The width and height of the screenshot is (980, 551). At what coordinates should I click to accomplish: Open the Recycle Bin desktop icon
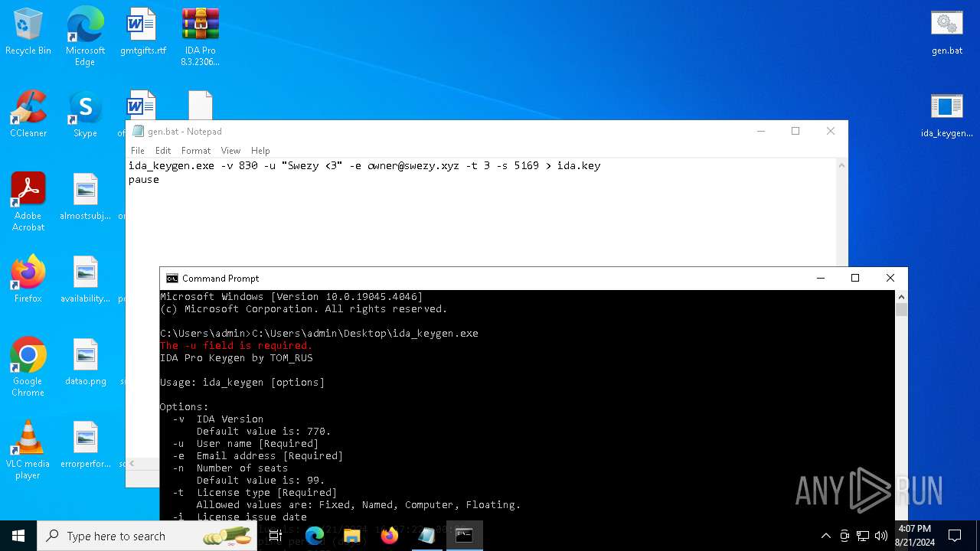click(x=28, y=32)
